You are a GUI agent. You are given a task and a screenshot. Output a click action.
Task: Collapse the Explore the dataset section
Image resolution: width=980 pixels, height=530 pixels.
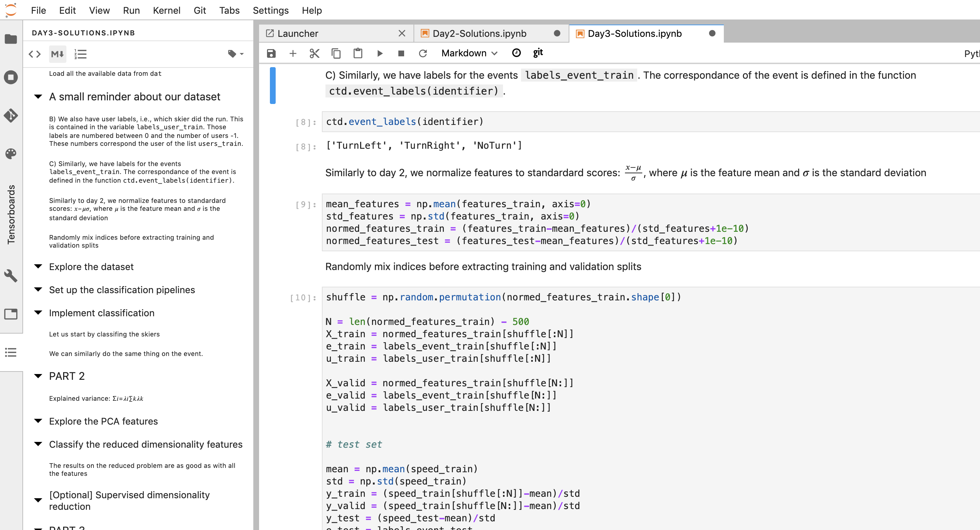(38, 266)
